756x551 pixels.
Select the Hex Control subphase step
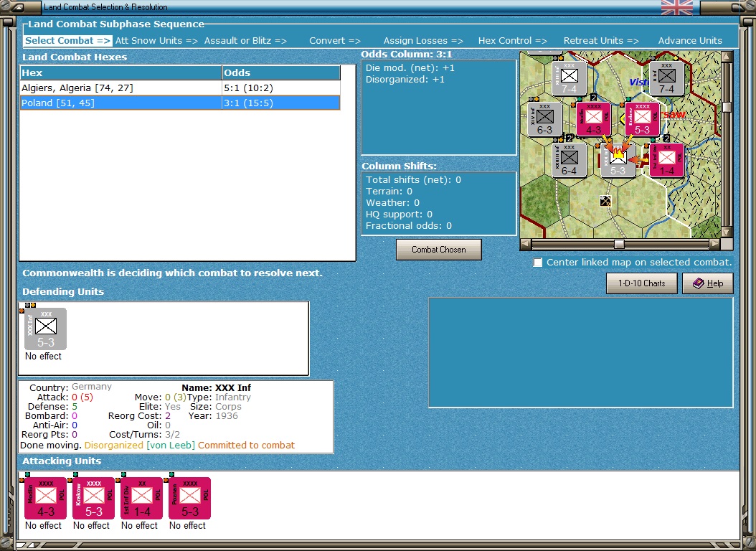tap(513, 40)
